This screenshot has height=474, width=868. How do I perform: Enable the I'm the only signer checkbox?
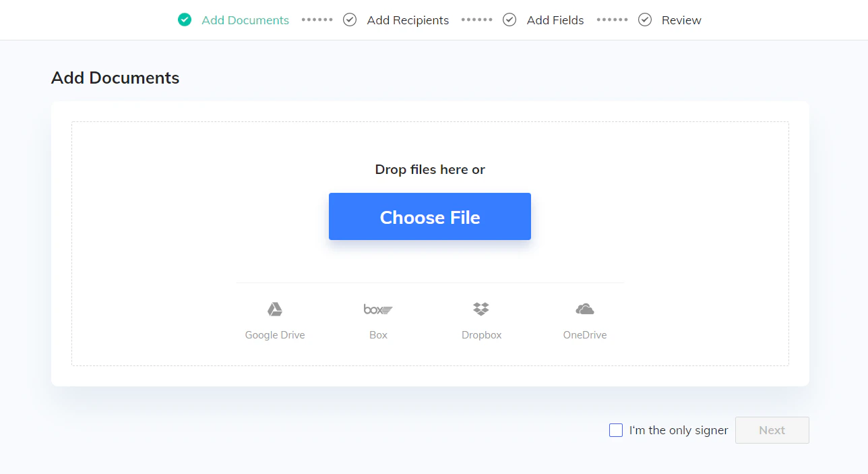[x=615, y=430]
